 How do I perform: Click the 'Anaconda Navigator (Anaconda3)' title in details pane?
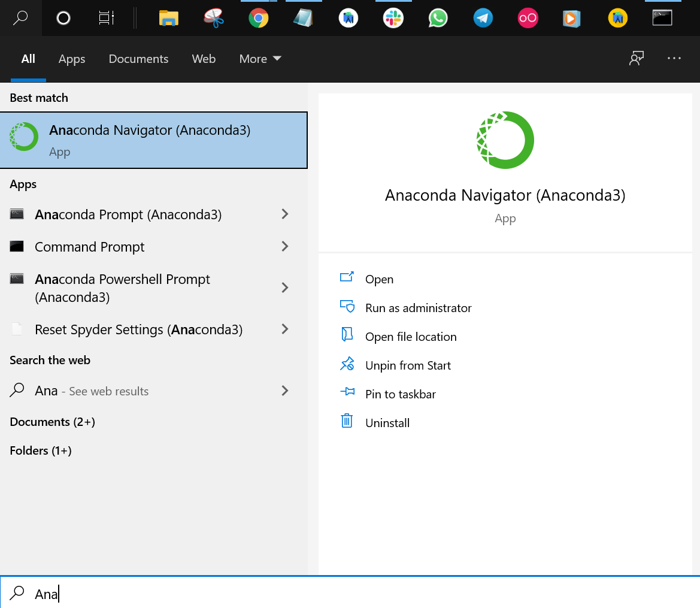[505, 195]
